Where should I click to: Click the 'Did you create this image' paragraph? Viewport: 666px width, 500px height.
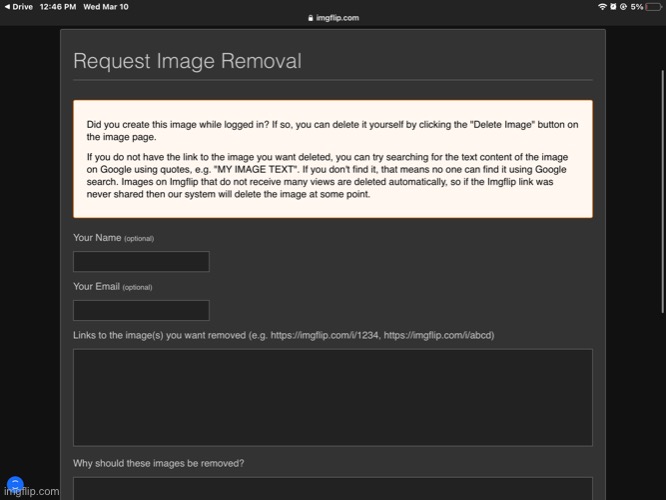point(333,131)
